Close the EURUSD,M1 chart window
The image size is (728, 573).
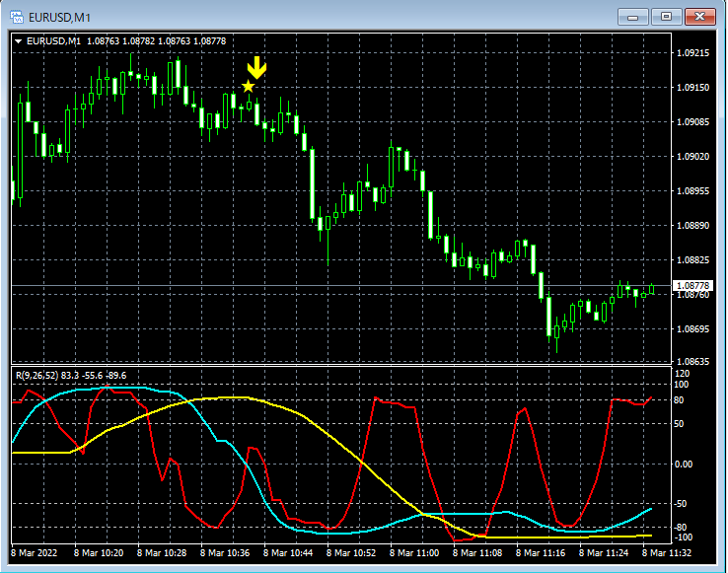[700, 17]
